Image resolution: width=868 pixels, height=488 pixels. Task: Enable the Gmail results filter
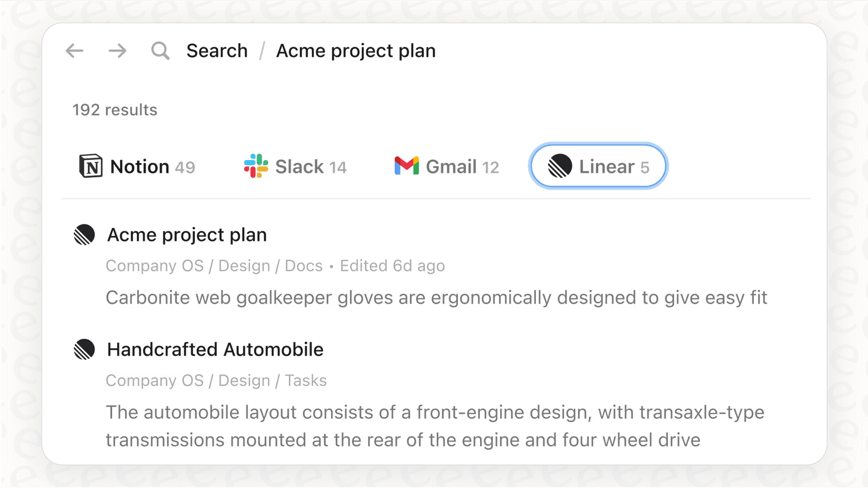[446, 166]
